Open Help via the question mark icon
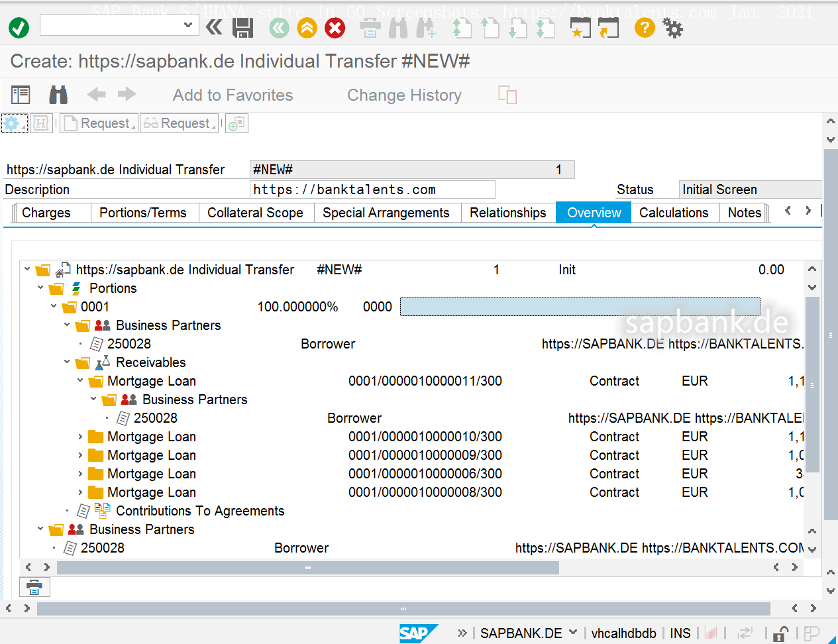Screen dimensions: 838x644 pos(645,28)
